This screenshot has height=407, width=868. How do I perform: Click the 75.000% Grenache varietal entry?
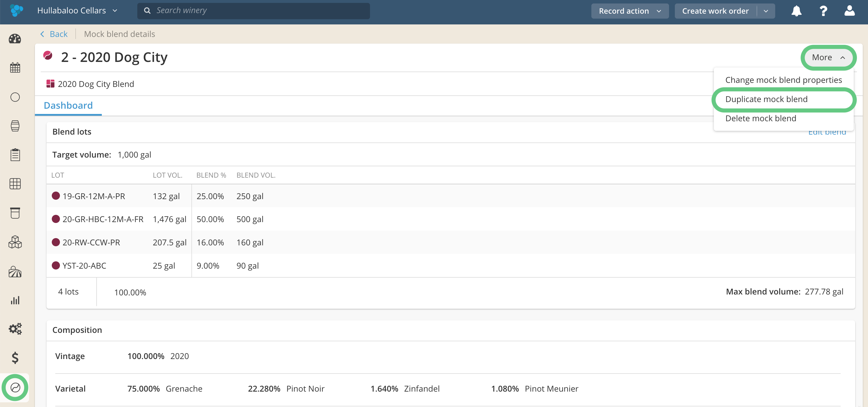click(x=165, y=388)
